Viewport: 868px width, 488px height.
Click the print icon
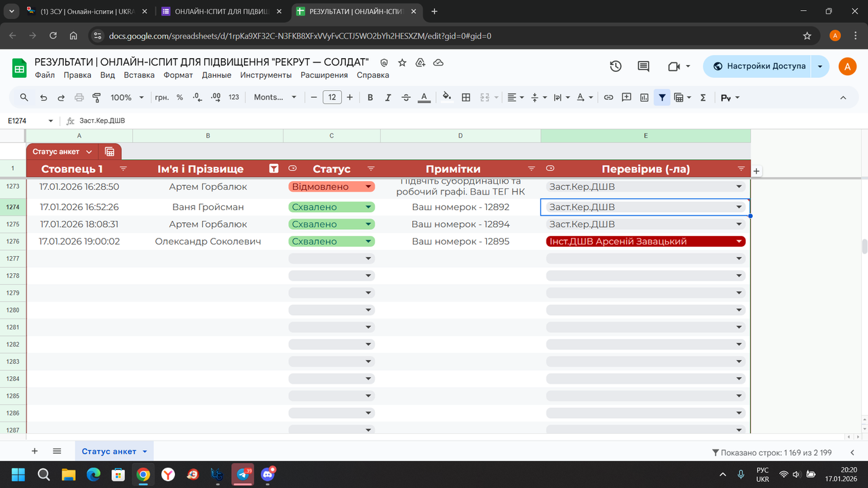[79, 98]
